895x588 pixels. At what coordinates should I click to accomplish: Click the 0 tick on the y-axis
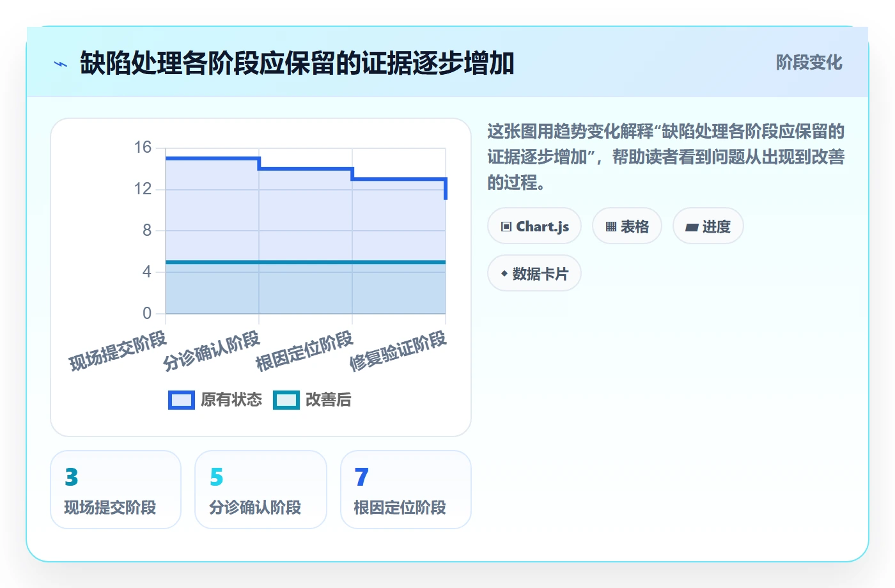coord(147,313)
